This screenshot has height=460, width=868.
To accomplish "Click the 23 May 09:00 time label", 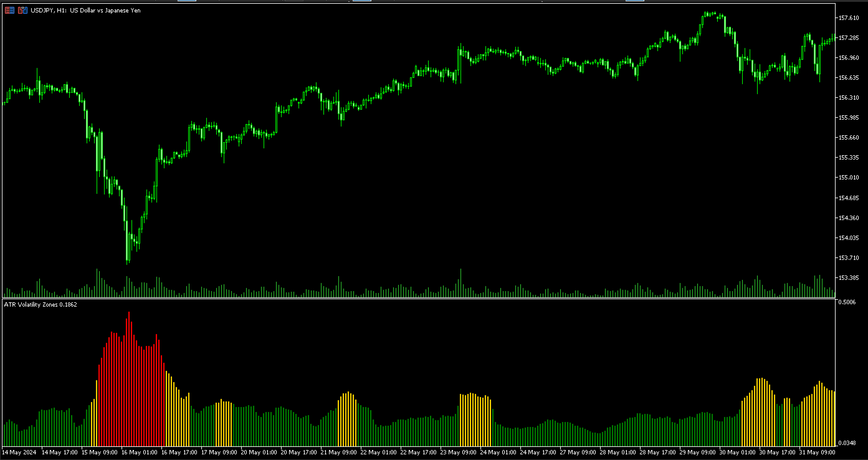I will point(460,452).
